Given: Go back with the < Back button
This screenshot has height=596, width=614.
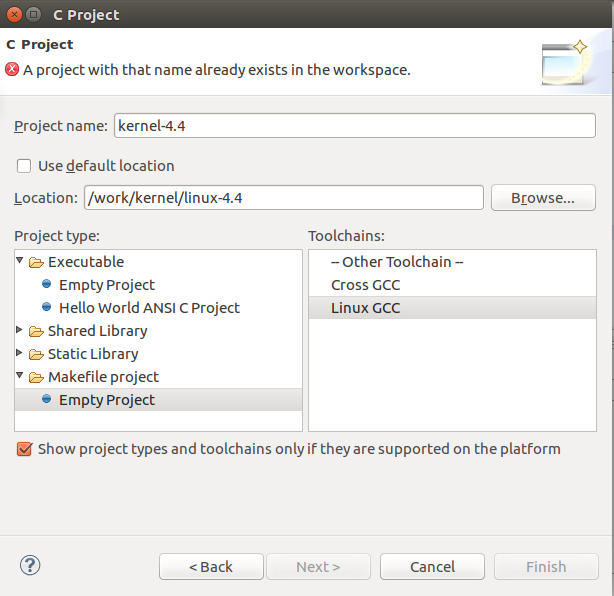Looking at the screenshot, I should (x=211, y=566).
